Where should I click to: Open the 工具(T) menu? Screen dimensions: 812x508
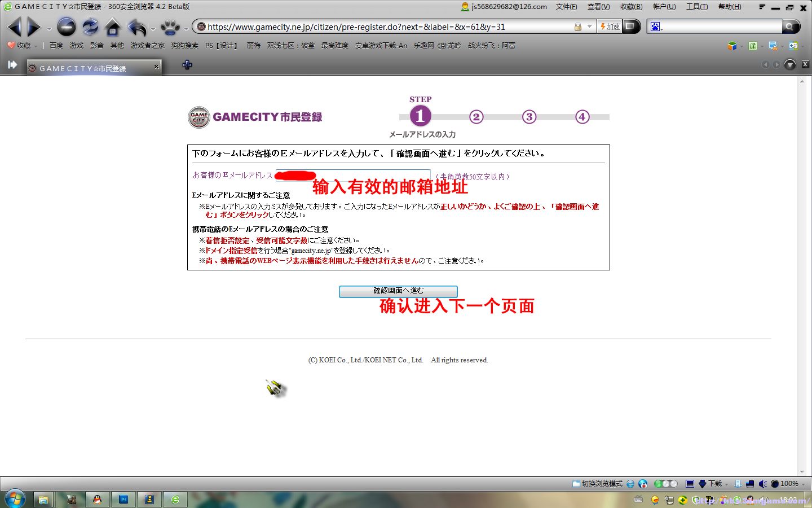(x=696, y=7)
